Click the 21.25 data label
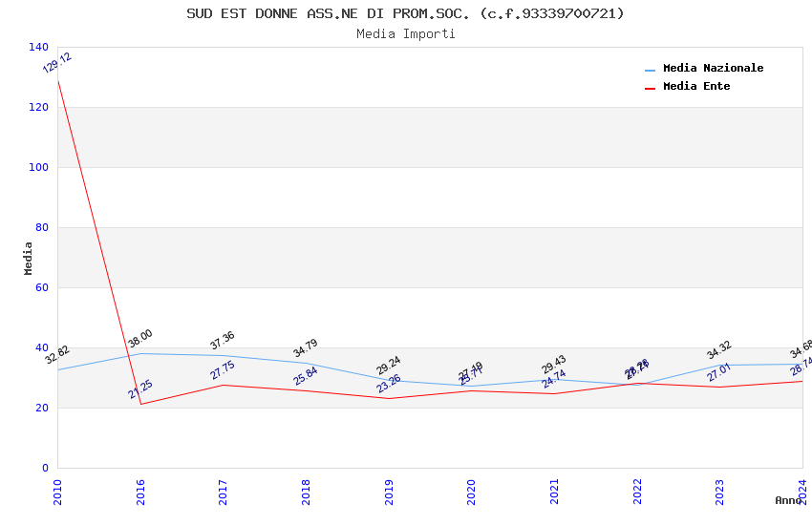The image size is (812, 525). [x=140, y=388]
